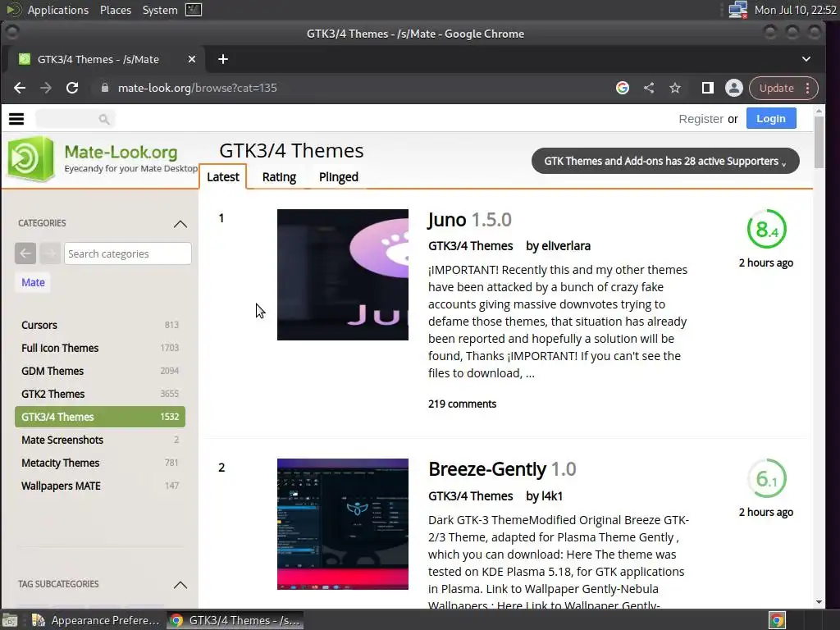Click the Register link

tap(701, 119)
